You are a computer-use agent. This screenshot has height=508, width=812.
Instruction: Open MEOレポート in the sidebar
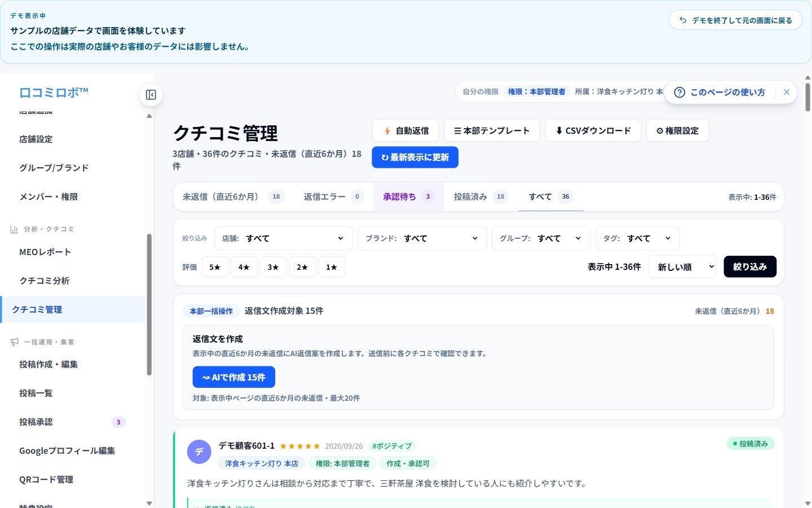[45, 252]
